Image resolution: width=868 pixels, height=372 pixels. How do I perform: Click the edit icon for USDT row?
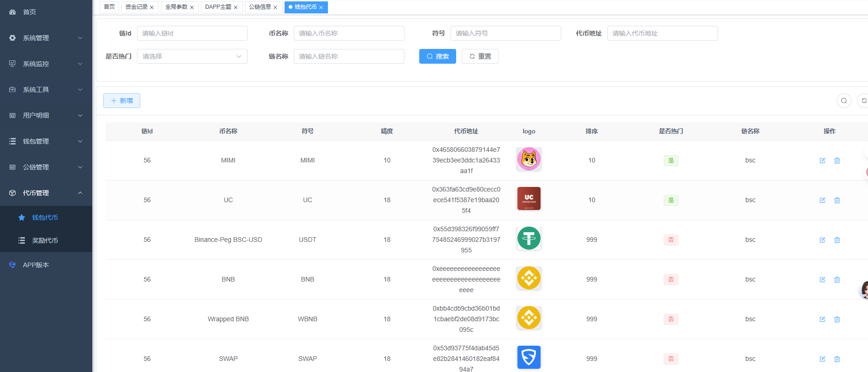pyautogui.click(x=822, y=240)
